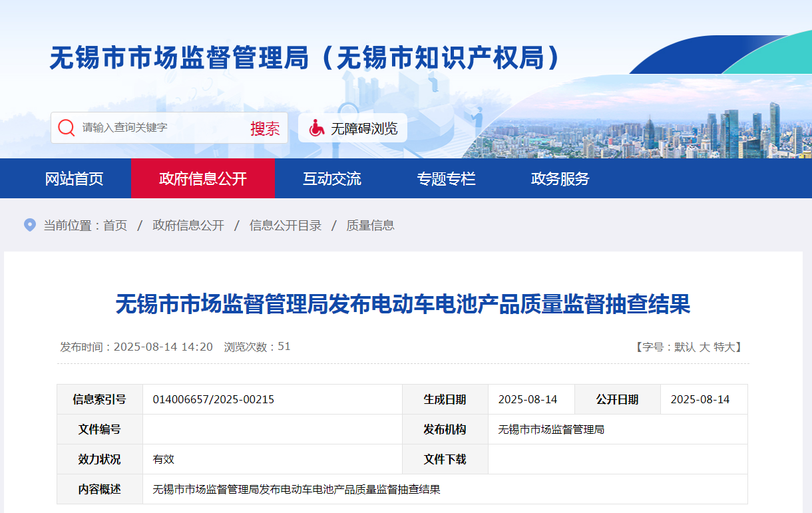This screenshot has height=513, width=812.
Task: Click 首页 in the breadcrumb
Action: (x=115, y=226)
